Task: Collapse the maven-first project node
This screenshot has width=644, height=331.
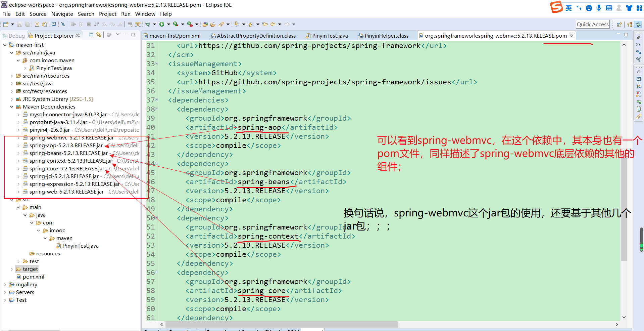Action: click(5, 45)
